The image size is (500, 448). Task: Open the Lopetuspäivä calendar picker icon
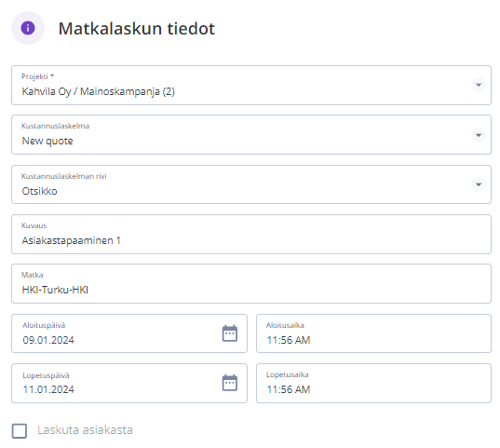230,383
